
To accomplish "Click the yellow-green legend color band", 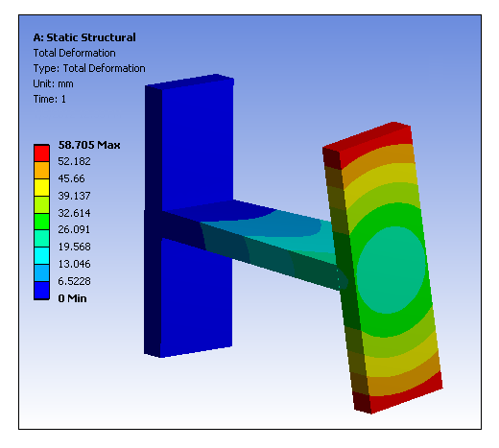I will pos(41,205).
